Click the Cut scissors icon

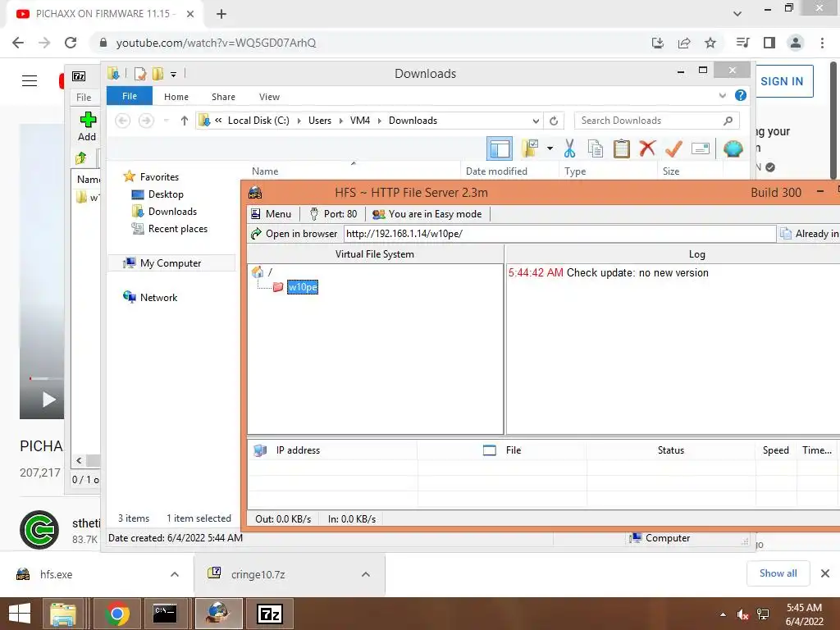click(569, 148)
